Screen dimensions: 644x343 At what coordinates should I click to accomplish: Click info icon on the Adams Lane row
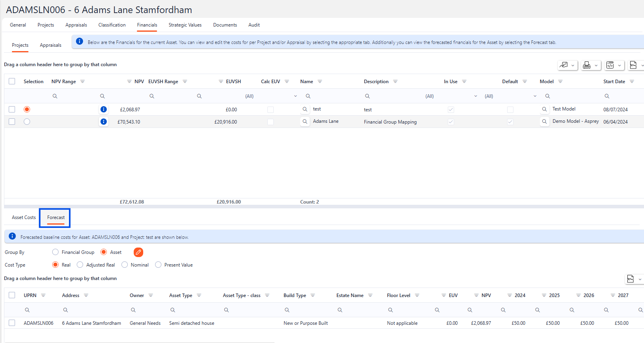[104, 122]
